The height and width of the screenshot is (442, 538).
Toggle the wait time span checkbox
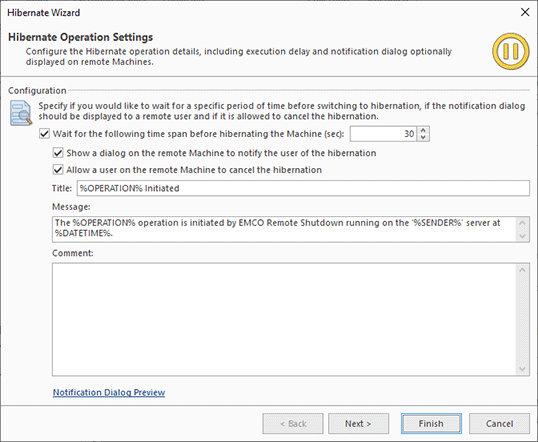coord(45,133)
